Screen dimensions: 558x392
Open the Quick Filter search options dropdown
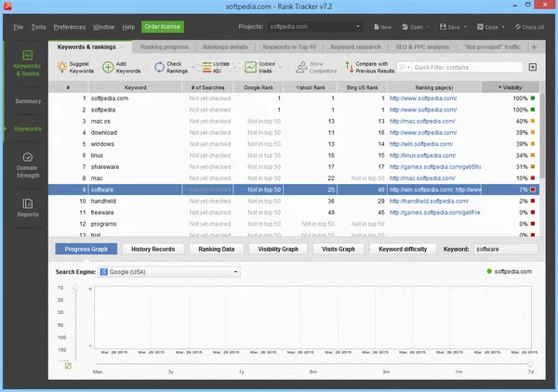[x=405, y=67]
